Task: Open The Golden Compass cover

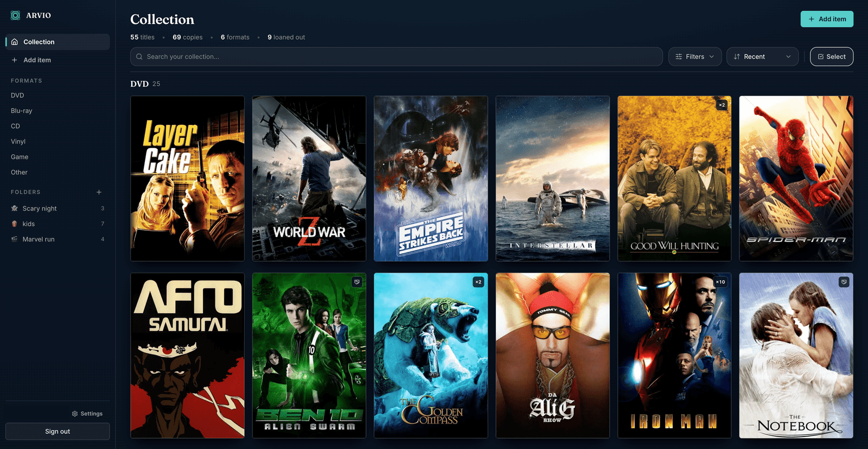Action: (x=431, y=356)
